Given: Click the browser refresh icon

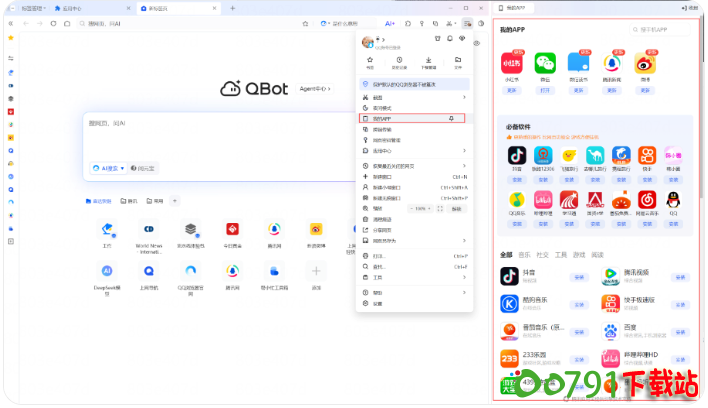Looking at the screenshot, I should (x=53, y=22).
